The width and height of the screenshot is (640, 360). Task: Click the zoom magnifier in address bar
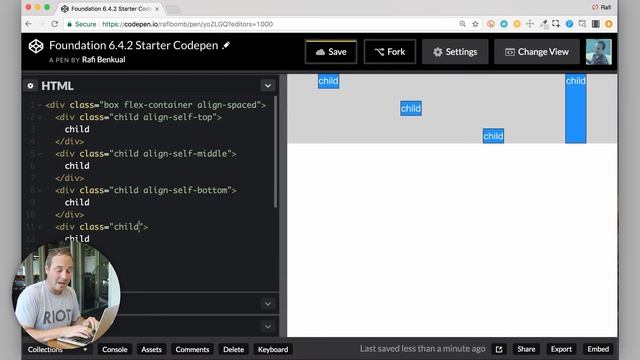point(462,24)
